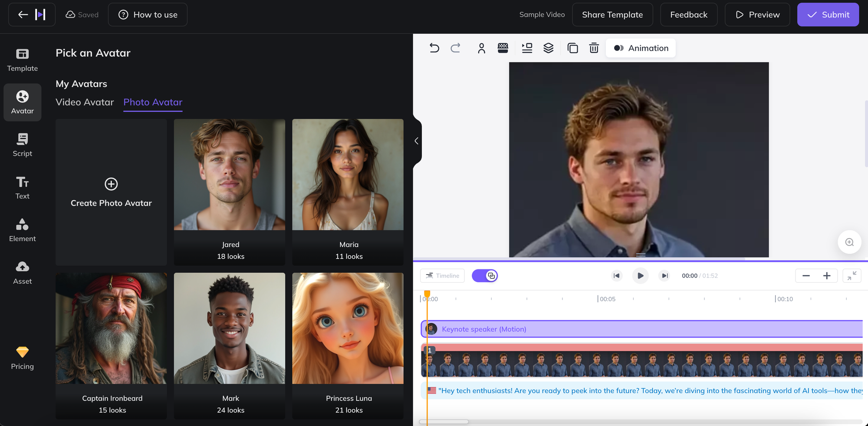Screen dimensions: 868x426
Task: Zoom the canvas with magnifier button
Action: point(849,242)
